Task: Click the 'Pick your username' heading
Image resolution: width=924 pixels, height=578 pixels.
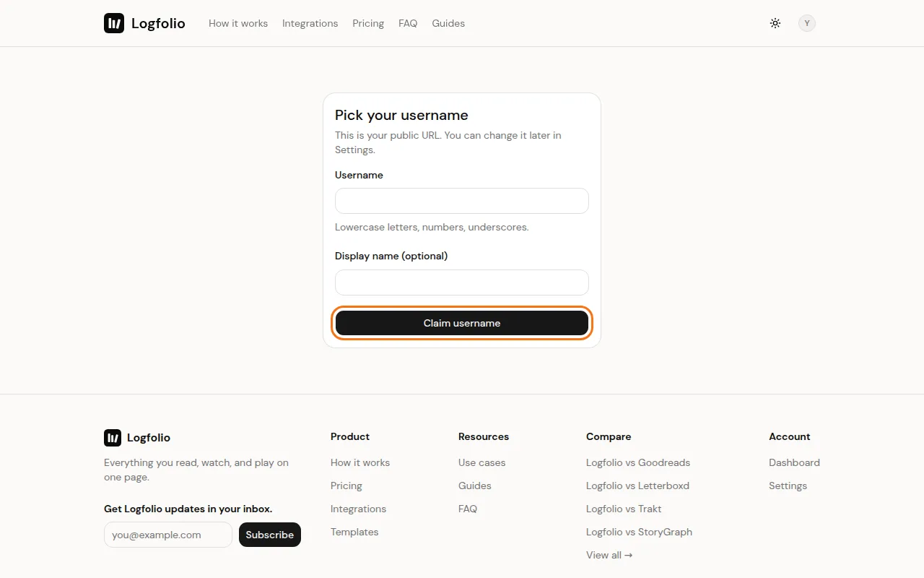Action: (x=401, y=115)
